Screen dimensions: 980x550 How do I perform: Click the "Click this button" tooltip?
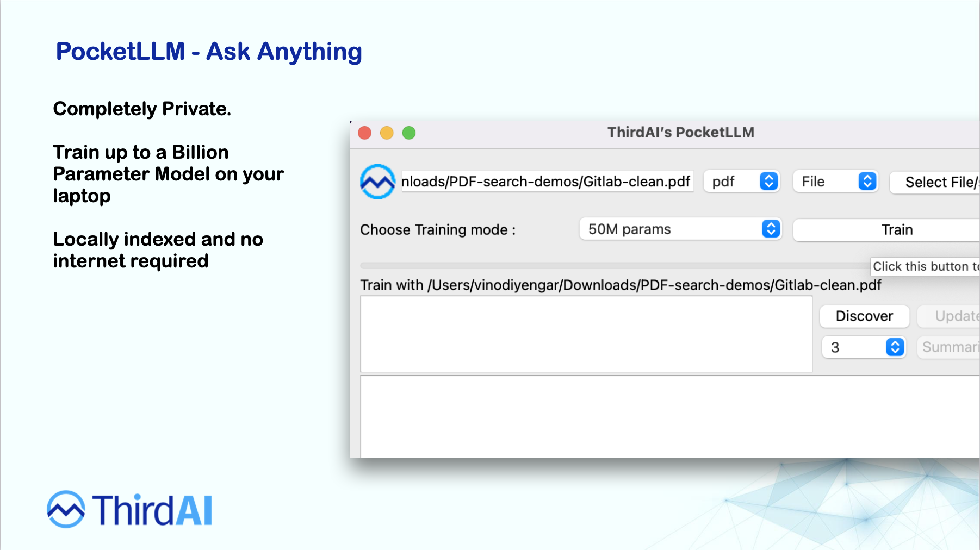tap(926, 266)
